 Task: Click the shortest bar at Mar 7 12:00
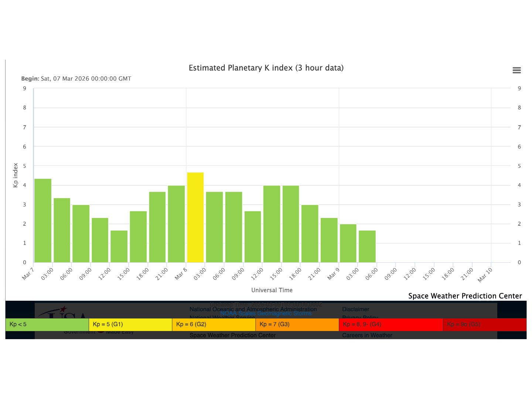119,246
